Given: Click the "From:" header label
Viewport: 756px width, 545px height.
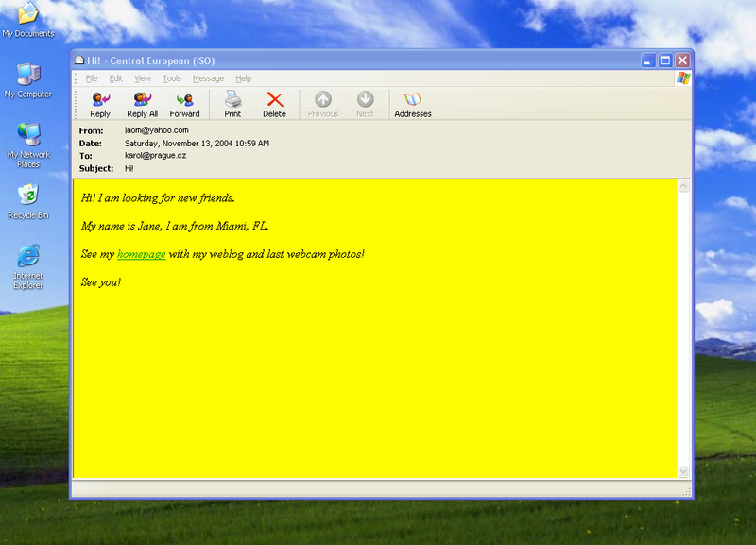Looking at the screenshot, I should tap(91, 130).
